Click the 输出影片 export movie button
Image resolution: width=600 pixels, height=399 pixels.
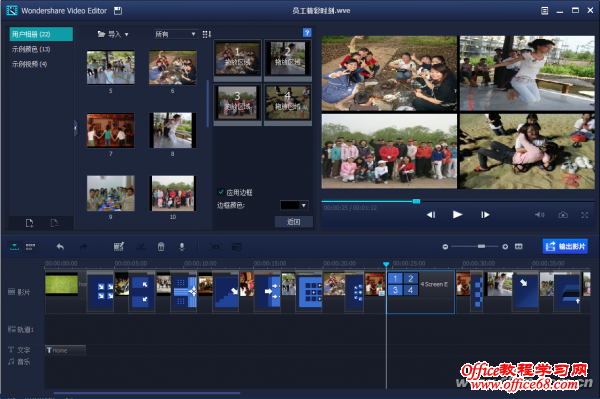pos(565,246)
